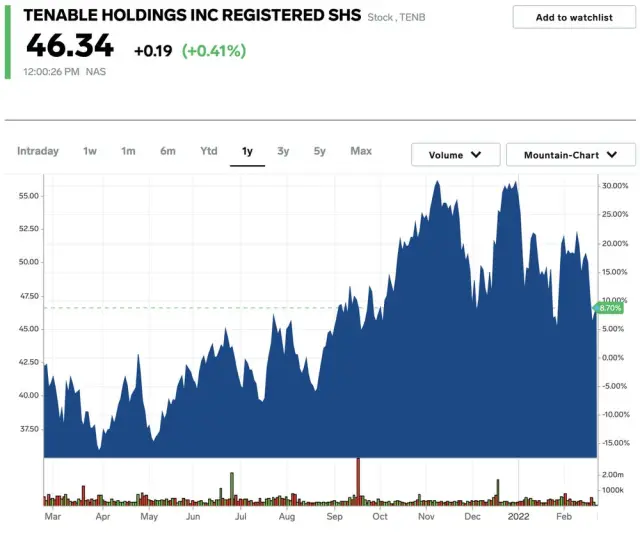Click the tall green volume bar before July

coord(231,488)
